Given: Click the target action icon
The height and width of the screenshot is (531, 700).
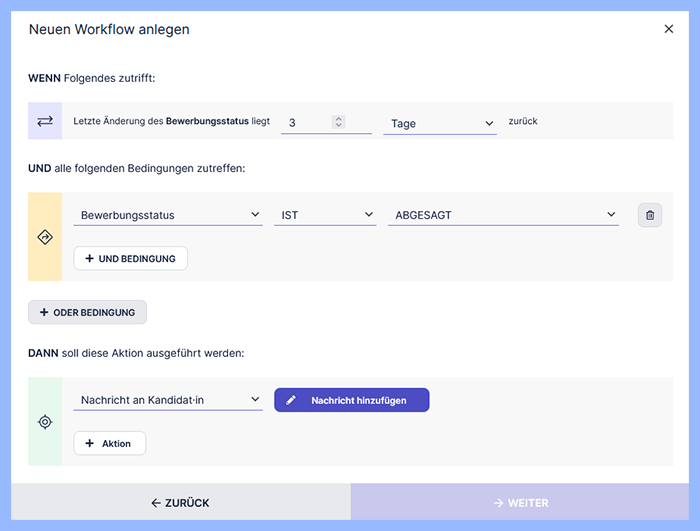Looking at the screenshot, I should (x=45, y=422).
